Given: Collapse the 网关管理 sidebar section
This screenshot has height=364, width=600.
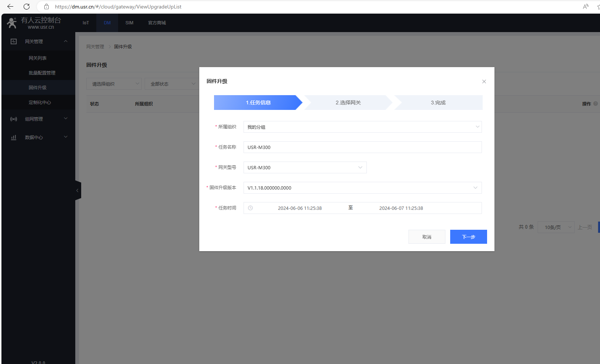Looking at the screenshot, I should point(38,41).
